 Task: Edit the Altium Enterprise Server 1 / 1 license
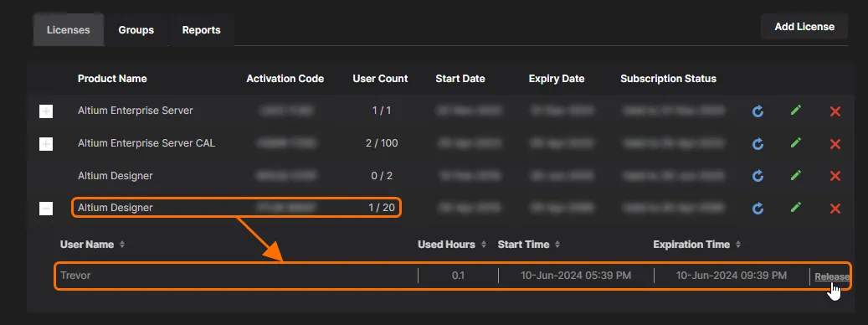pos(795,111)
